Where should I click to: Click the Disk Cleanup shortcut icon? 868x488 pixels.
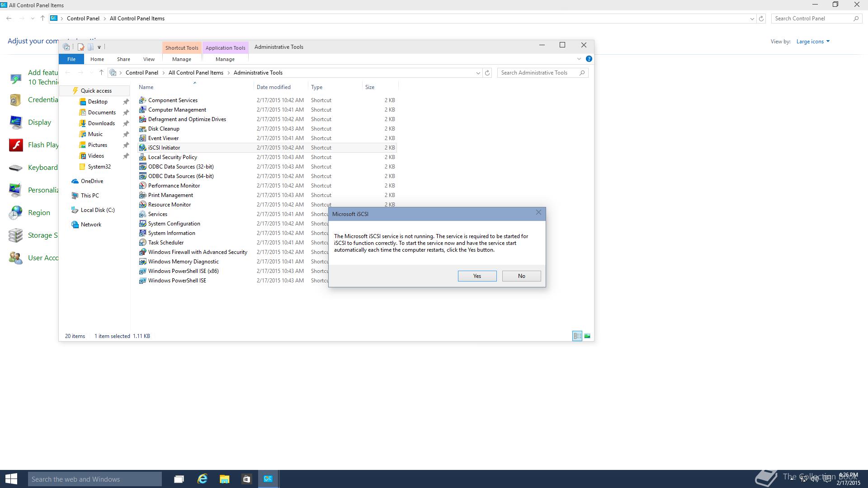click(142, 129)
